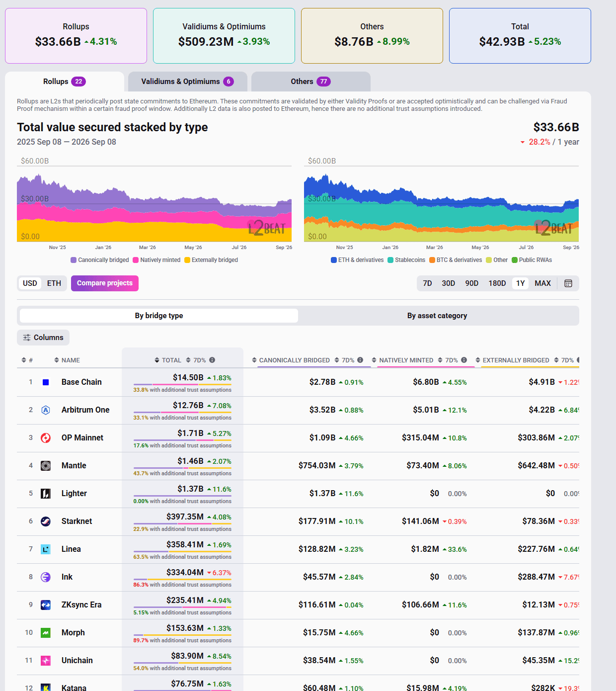Open the calendar date range picker
The height and width of the screenshot is (691, 616).
568,283
